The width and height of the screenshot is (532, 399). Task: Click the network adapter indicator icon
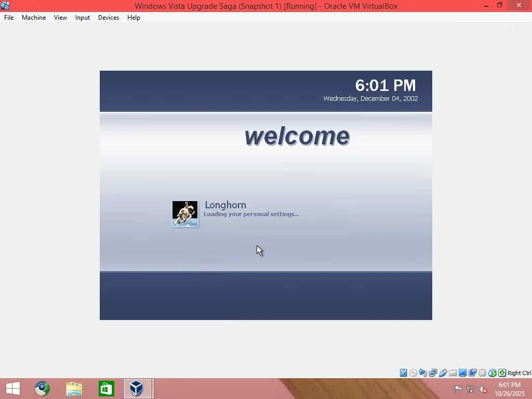coord(433,373)
